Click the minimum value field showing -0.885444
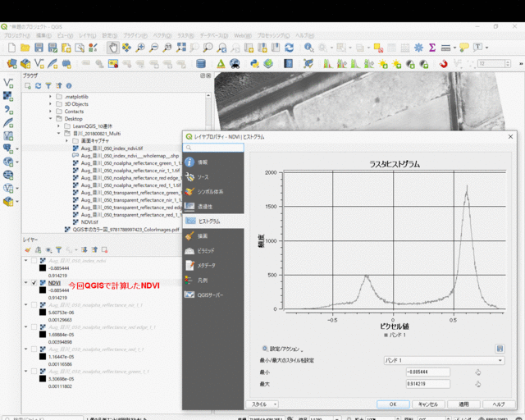525x420 pixels. point(428,372)
